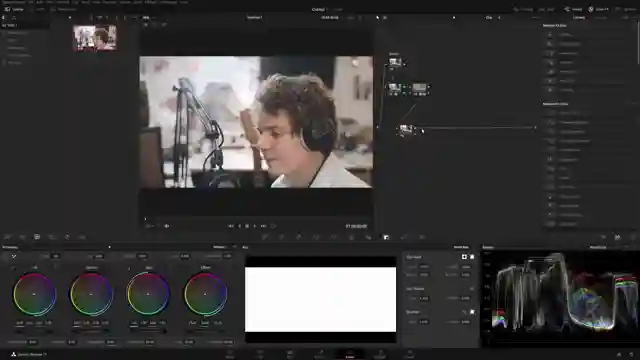Screen dimensions: 640x360
Task: Click the Lift color wheel center
Action: [x=34, y=294]
